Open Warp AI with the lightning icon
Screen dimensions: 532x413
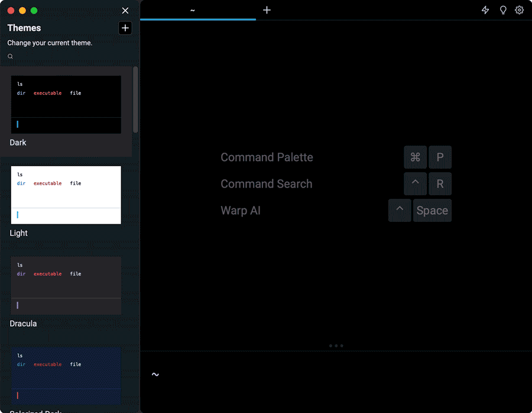click(x=485, y=10)
